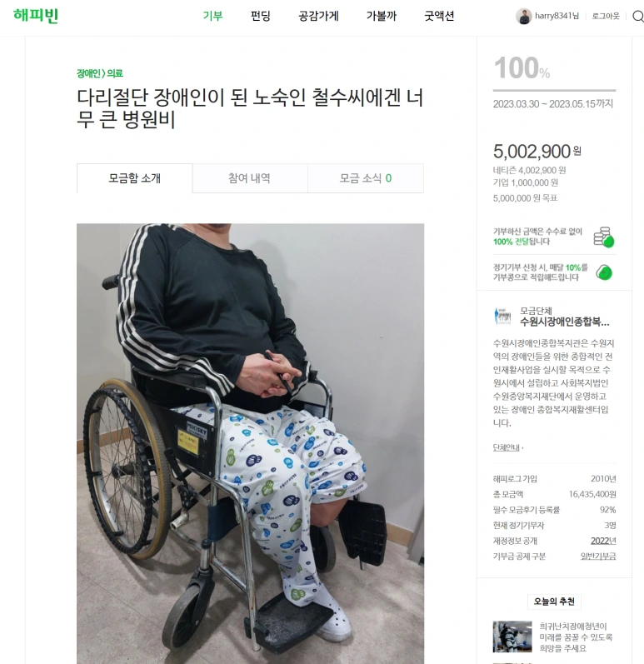Select the 모금함 소개 tab
This screenshot has width=644, height=664.
[135, 178]
